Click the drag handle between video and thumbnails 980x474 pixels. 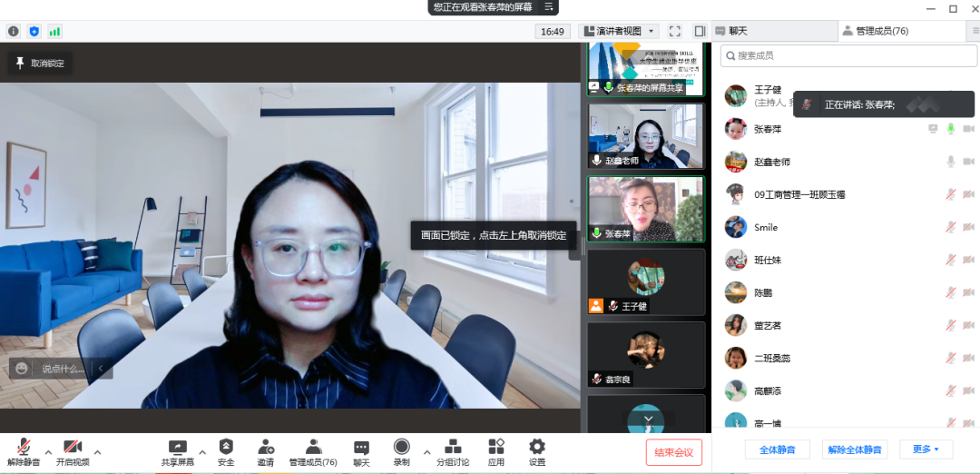583,246
